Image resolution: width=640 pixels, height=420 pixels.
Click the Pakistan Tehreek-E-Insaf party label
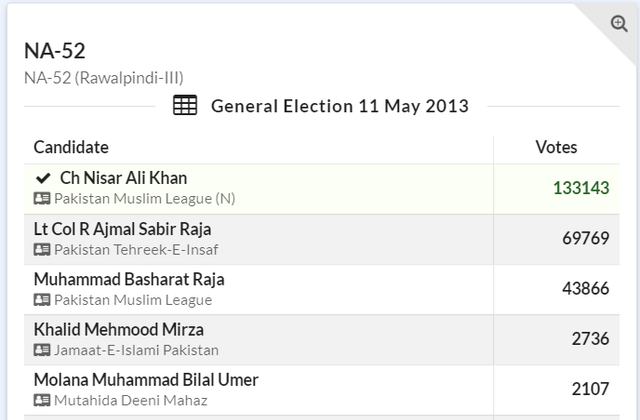pos(136,249)
